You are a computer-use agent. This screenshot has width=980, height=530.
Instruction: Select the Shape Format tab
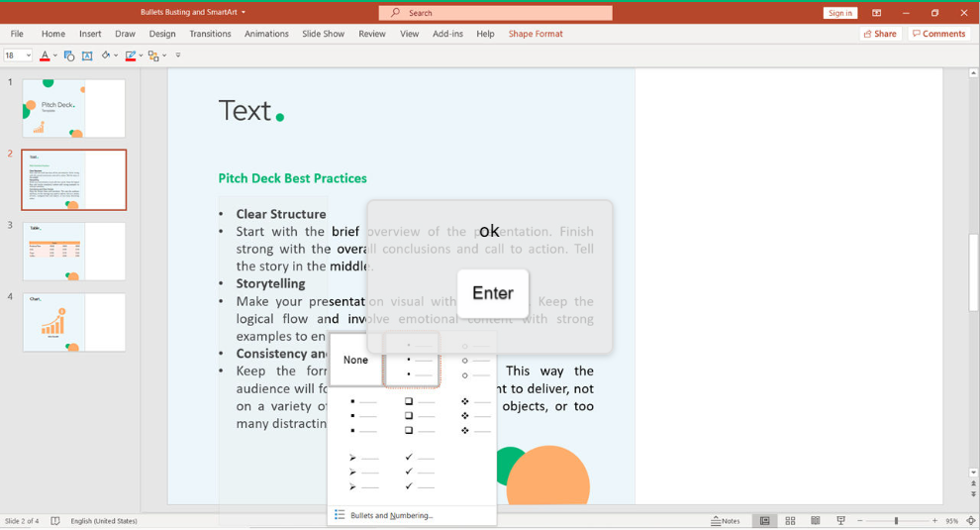tap(536, 34)
